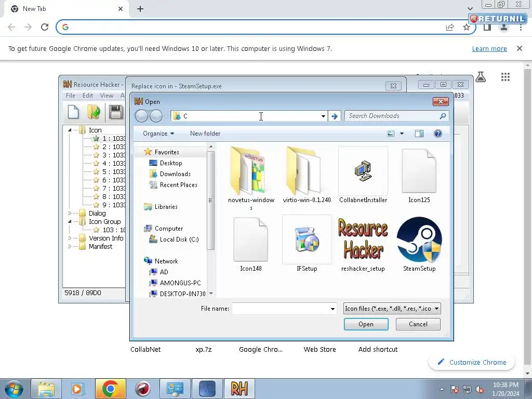
Task: Open the Google apps grid icon
Action: tap(505, 77)
